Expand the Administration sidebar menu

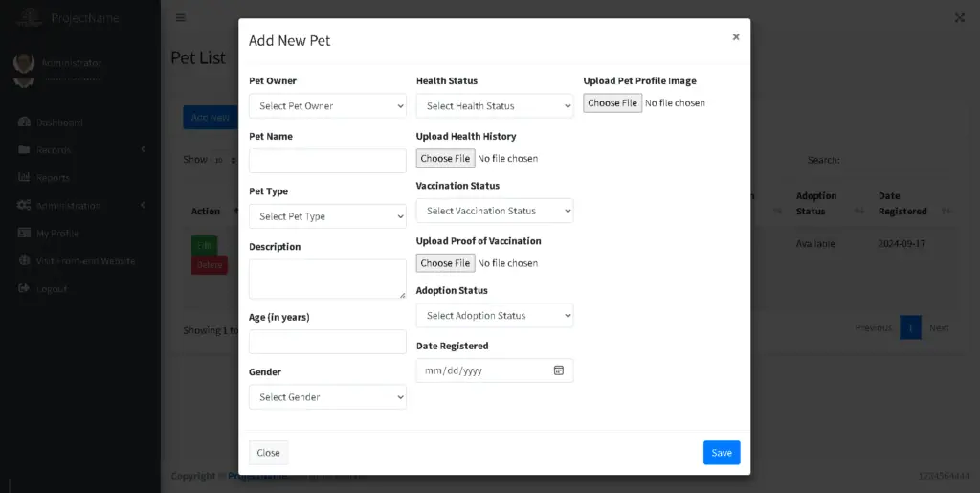[80, 206]
